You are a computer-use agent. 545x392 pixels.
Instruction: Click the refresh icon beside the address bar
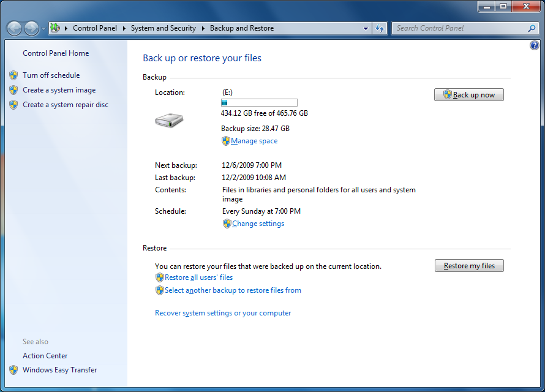(x=379, y=28)
